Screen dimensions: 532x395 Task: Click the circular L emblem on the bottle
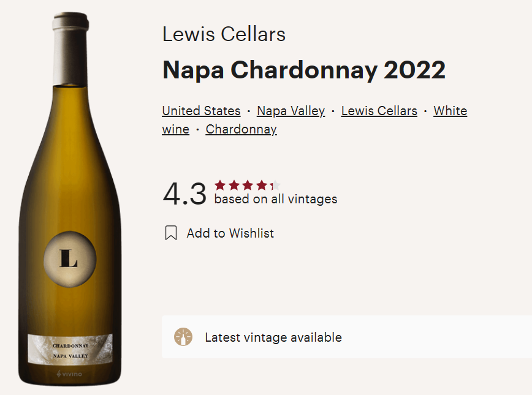70,258
